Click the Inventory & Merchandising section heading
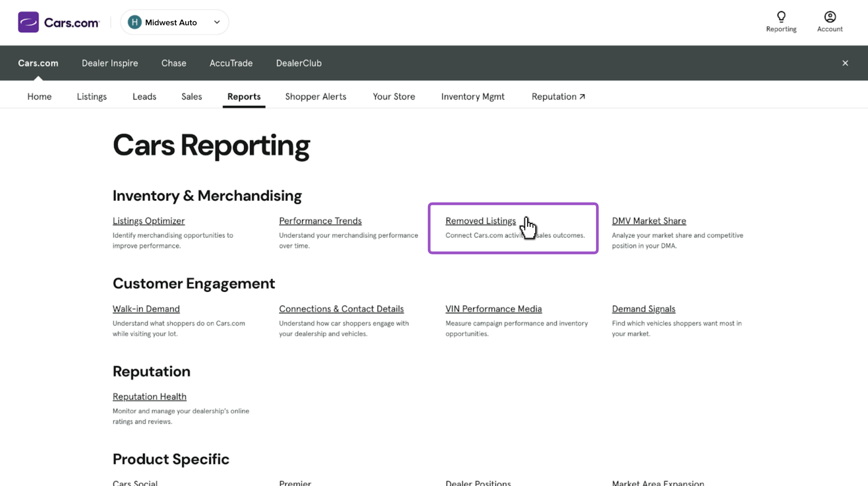Screen dimensions: 868x486 coord(207,196)
